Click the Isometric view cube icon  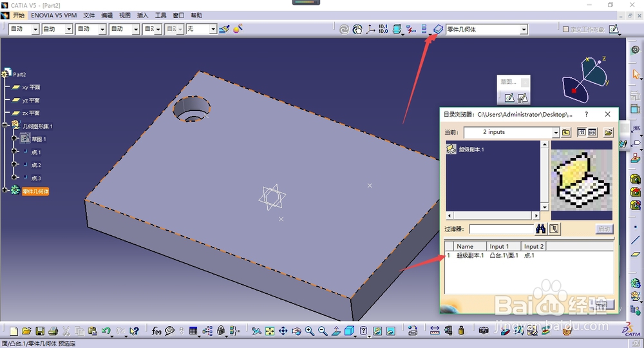tap(350, 331)
